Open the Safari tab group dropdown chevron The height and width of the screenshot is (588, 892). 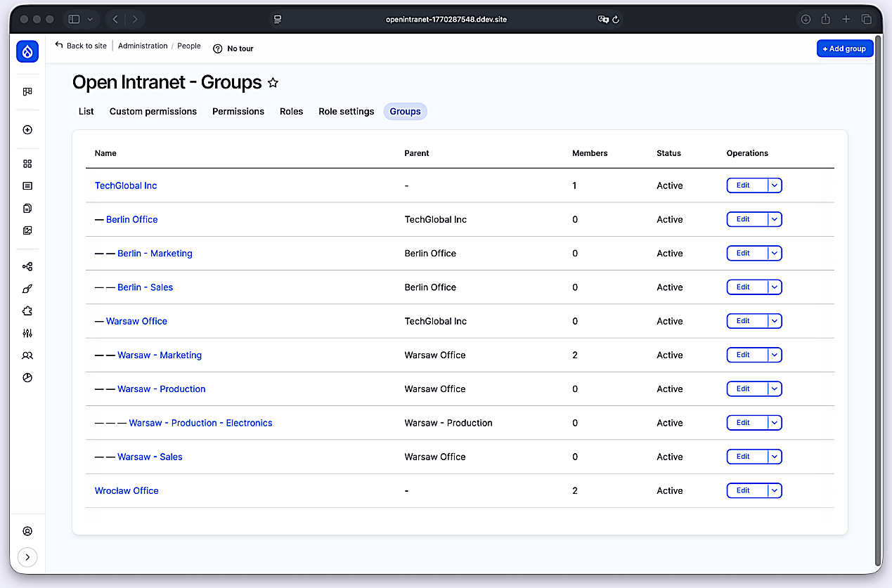(91, 19)
